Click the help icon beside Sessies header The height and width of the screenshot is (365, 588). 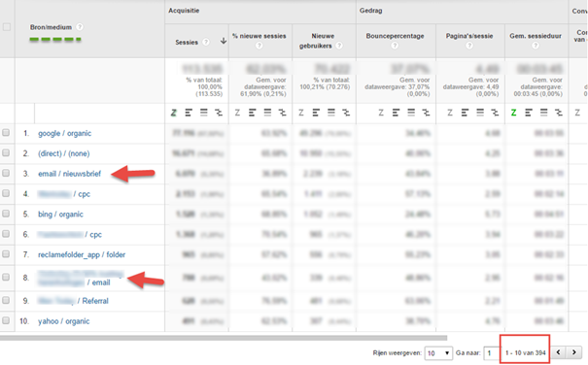coord(206,42)
